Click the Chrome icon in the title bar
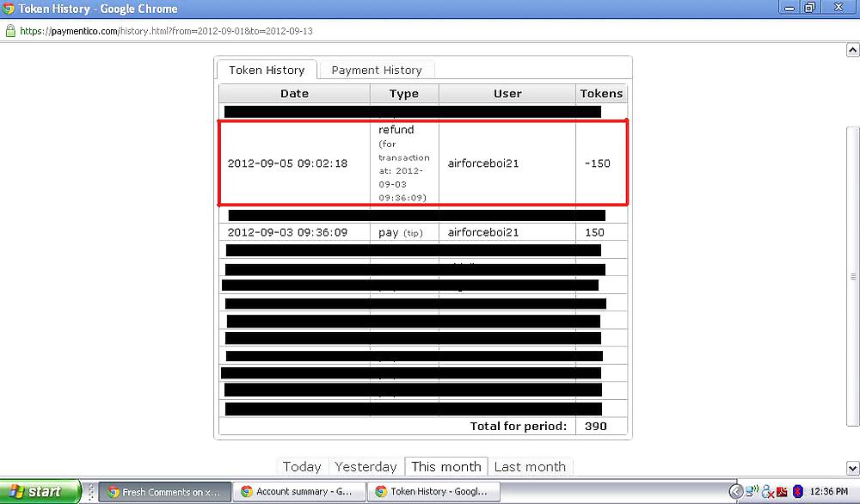 point(9,9)
